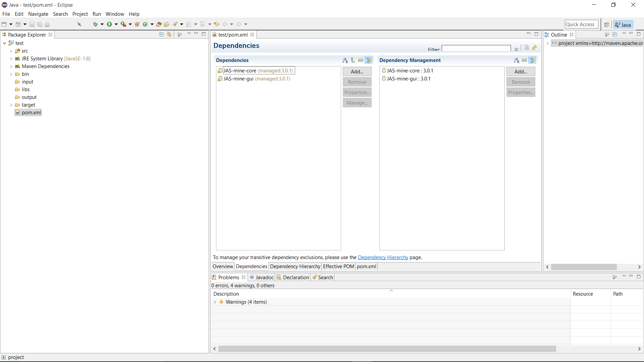Click the New Java Class icon
The image size is (644, 362).
(145, 24)
